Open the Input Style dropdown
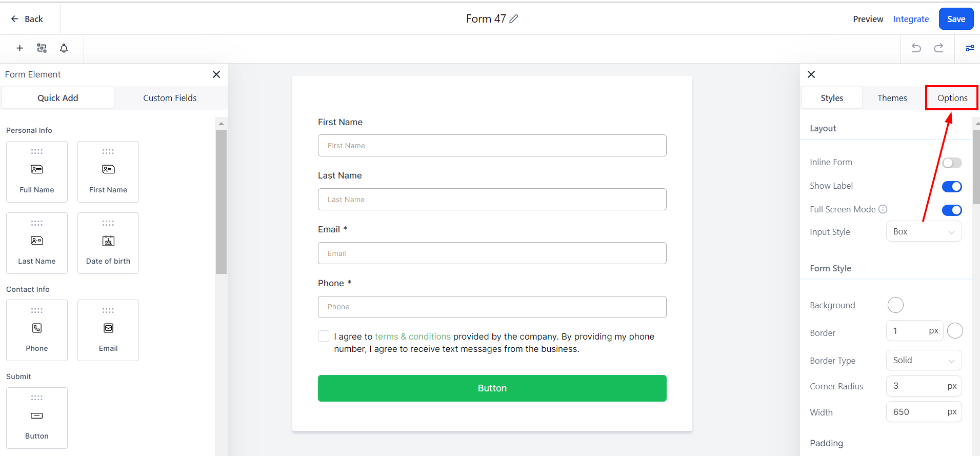This screenshot has width=980, height=456. (x=924, y=232)
